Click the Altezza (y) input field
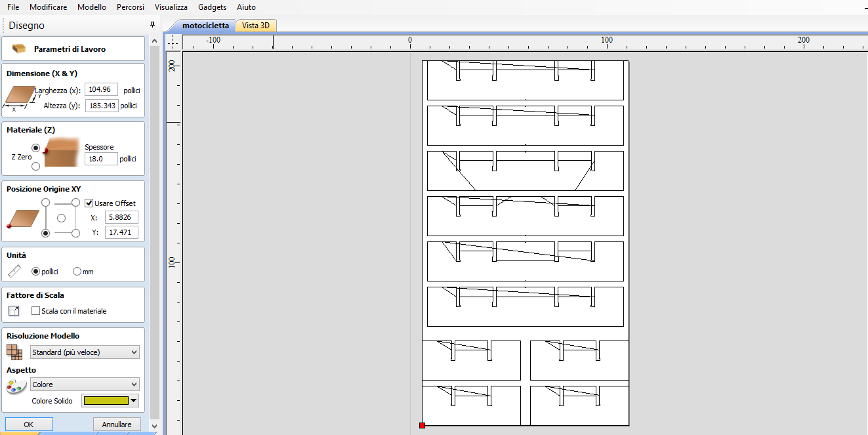The width and height of the screenshot is (868, 435). point(101,106)
